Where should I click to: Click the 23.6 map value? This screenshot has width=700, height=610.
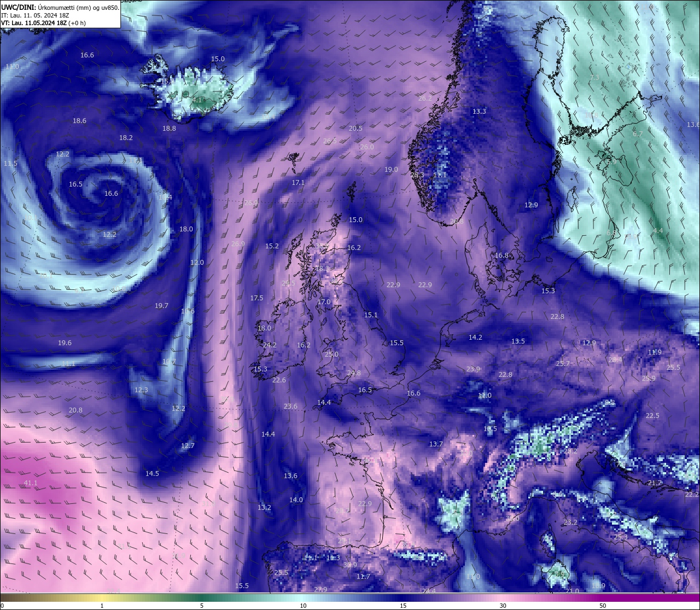pos(290,406)
